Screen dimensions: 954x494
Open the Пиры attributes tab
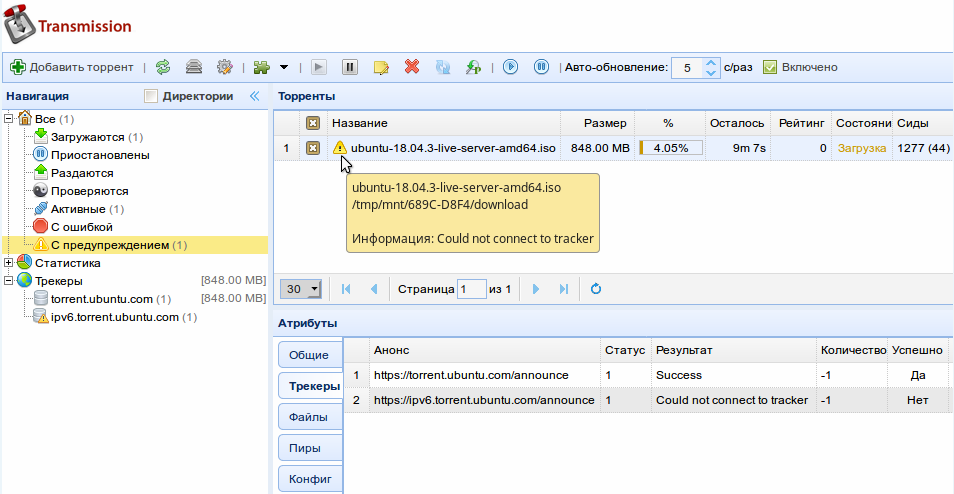[x=309, y=447]
